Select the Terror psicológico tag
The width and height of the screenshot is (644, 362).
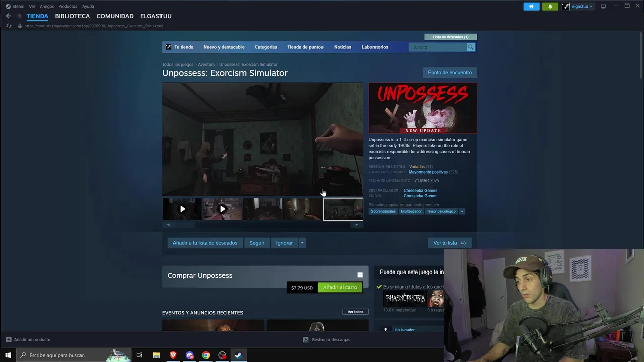pyautogui.click(x=441, y=212)
